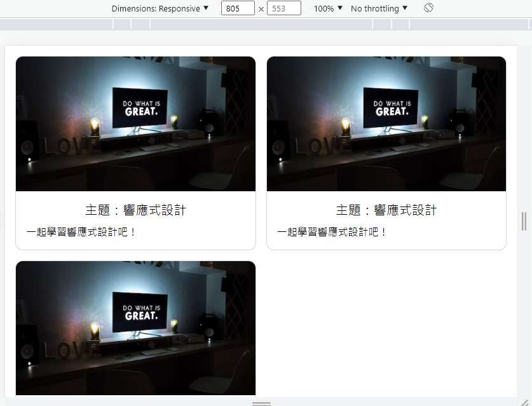Viewport: 532px width, 406px height.
Task: Click the image in the bottom card
Action: [136, 328]
